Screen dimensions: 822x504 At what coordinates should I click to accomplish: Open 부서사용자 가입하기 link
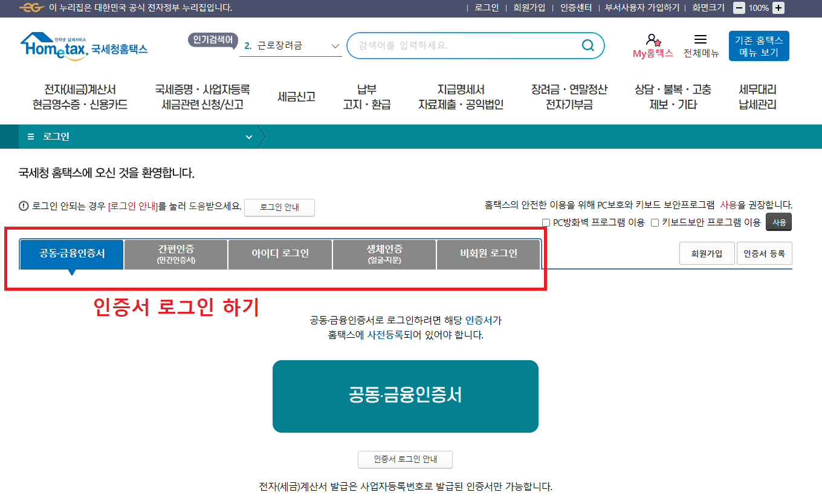(642, 8)
